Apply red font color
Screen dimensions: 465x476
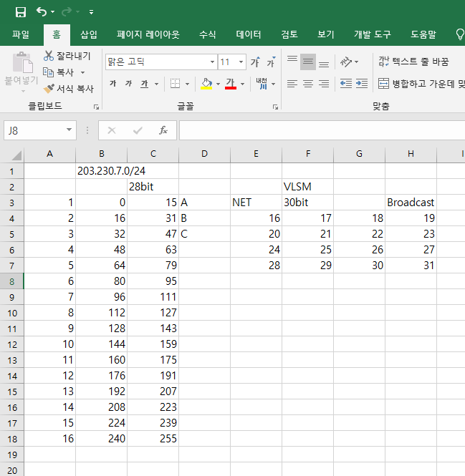click(231, 84)
